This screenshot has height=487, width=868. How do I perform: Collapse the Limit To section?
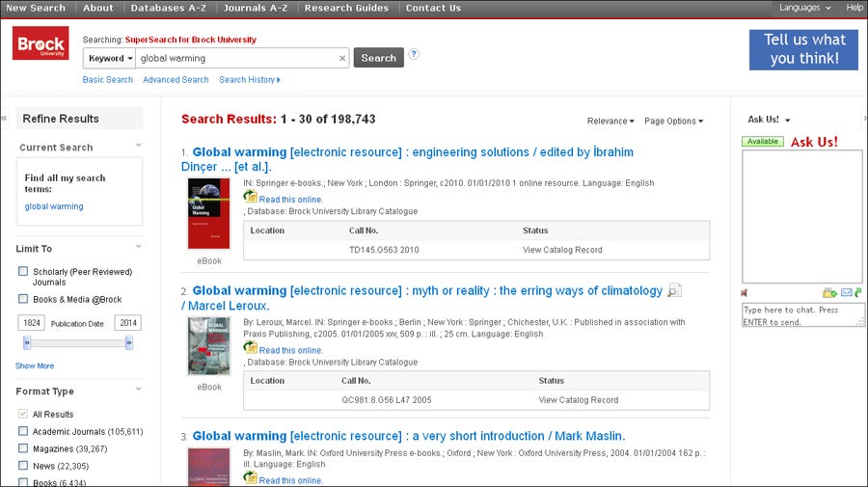[138, 247]
